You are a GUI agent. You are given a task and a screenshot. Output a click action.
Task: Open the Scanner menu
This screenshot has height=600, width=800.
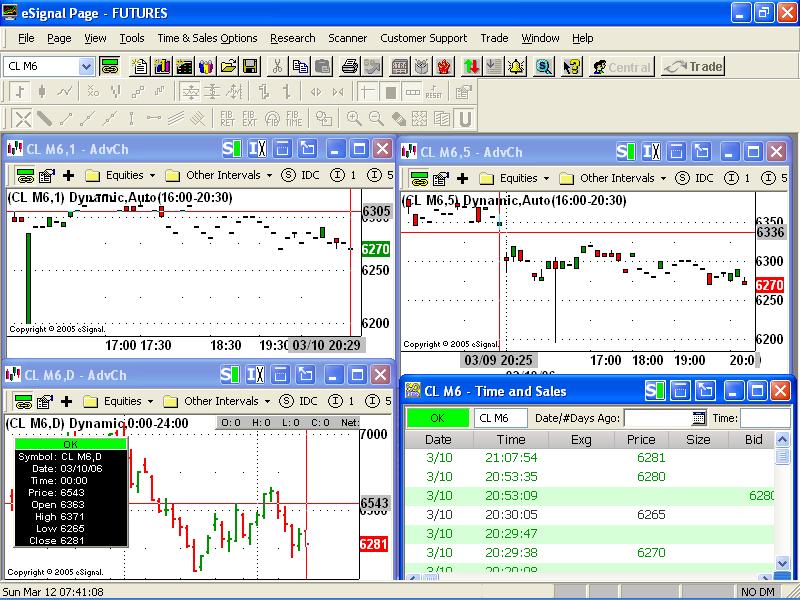click(347, 38)
